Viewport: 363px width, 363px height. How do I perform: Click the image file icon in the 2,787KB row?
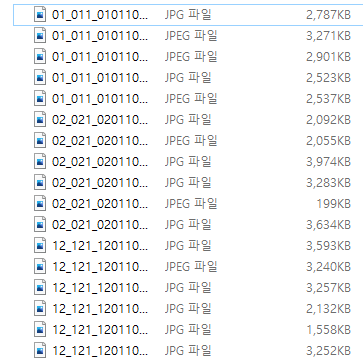[x=40, y=15]
